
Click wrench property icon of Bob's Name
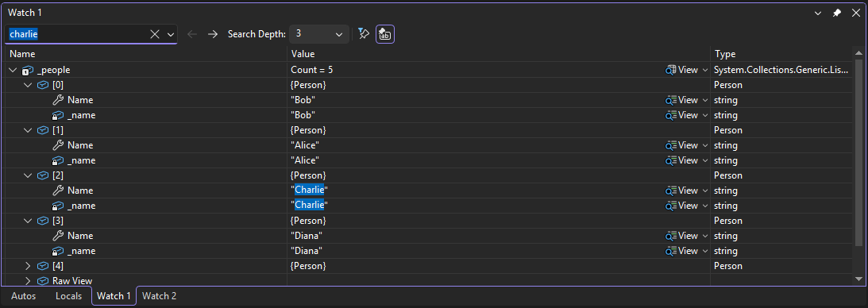click(57, 100)
